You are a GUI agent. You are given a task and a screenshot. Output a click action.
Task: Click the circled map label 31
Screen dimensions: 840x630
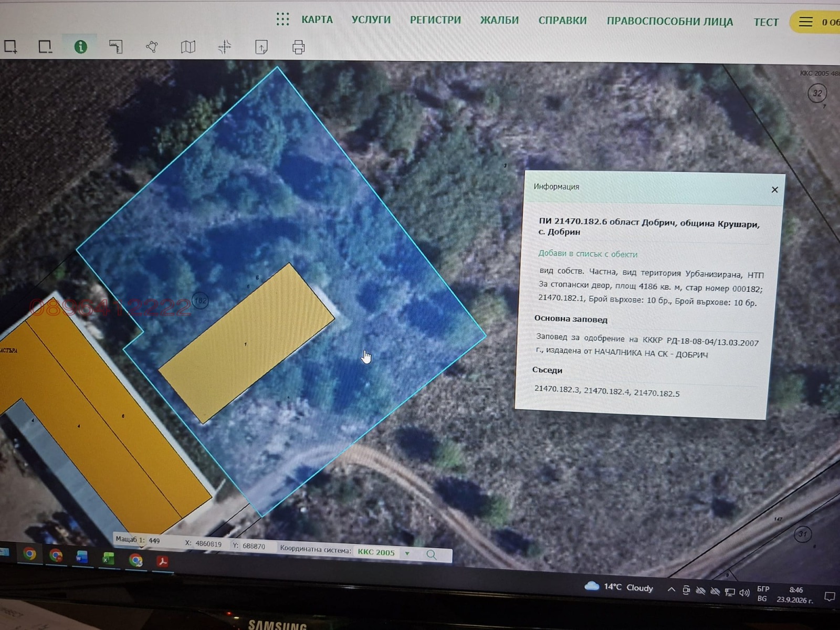802,534
